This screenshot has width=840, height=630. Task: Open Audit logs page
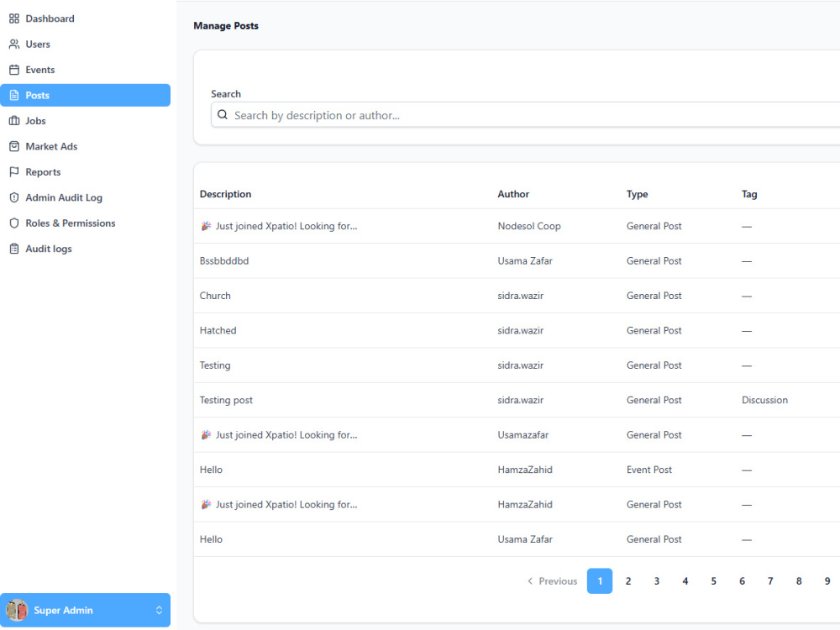coord(85,249)
